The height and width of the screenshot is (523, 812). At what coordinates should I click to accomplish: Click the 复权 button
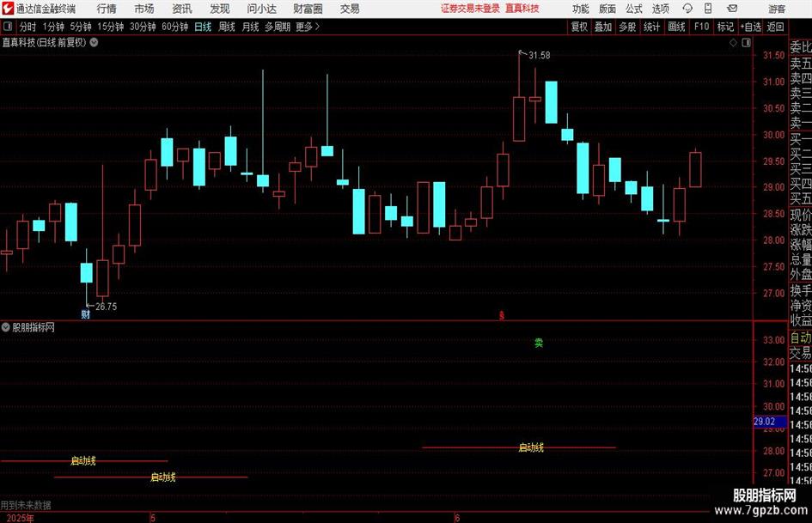[x=579, y=27]
